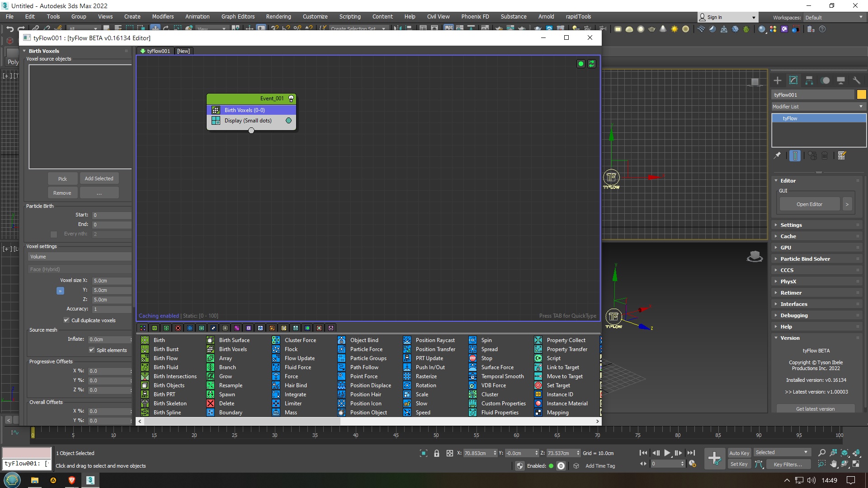This screenshot has width=868, height=488.
Task: Click the Set Key button
Action: [x=739, y=464]
